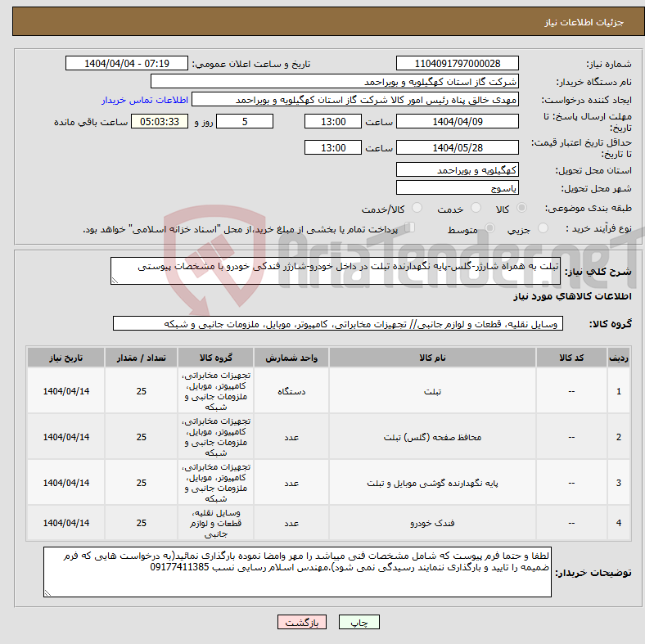Click the تاریخ نیاز column header

pos(65,358)
